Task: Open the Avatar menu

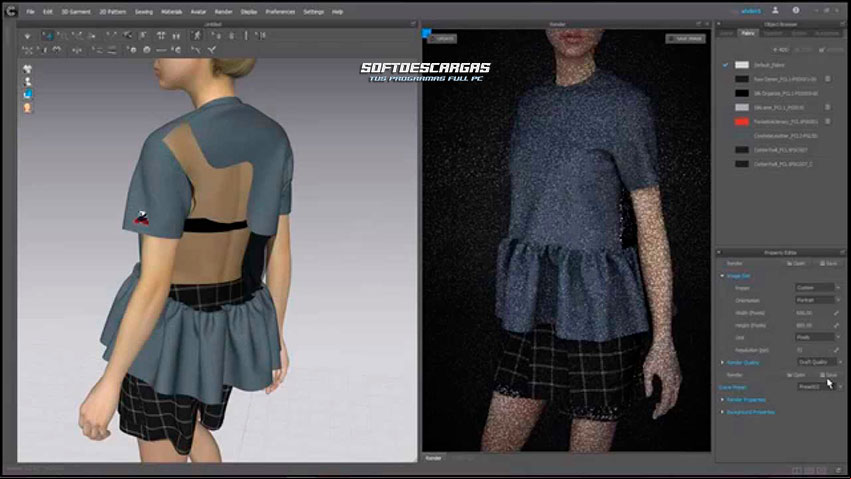Action: (x=199, y=11)
